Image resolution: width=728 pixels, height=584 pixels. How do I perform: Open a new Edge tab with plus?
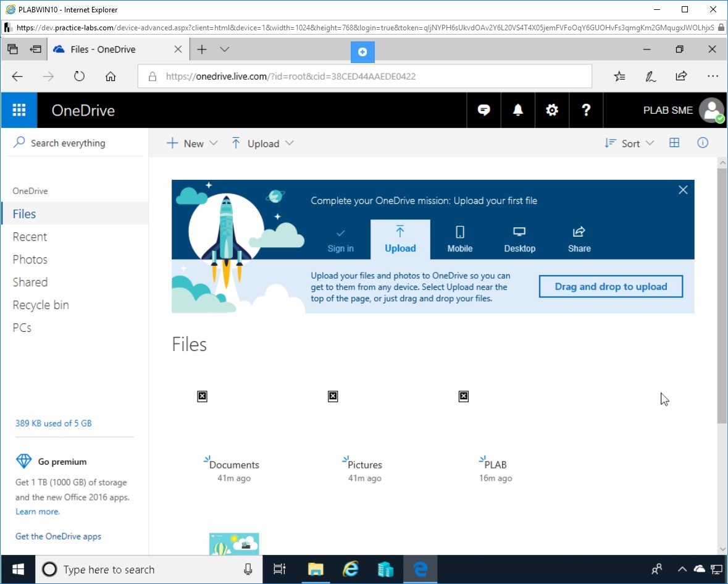click(201, 49)
